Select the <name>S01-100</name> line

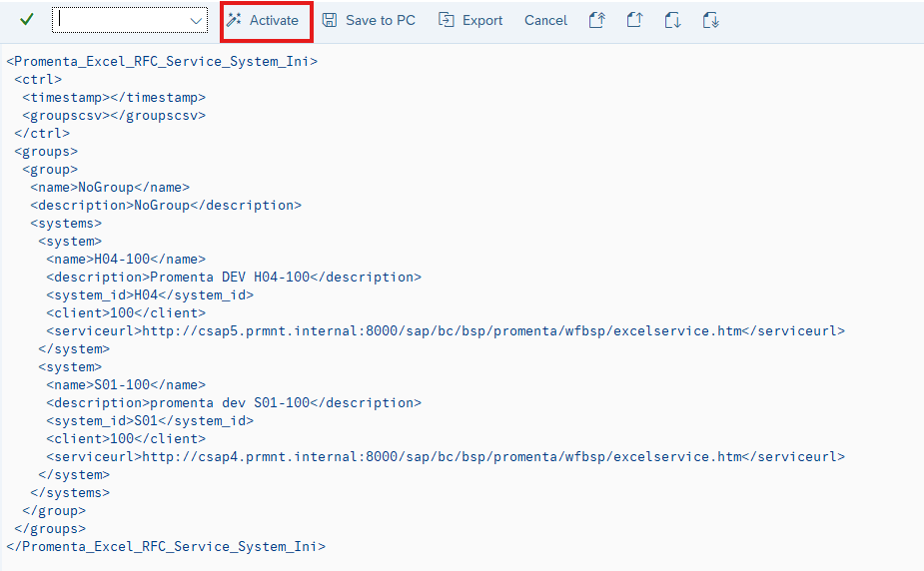point(126,384)
